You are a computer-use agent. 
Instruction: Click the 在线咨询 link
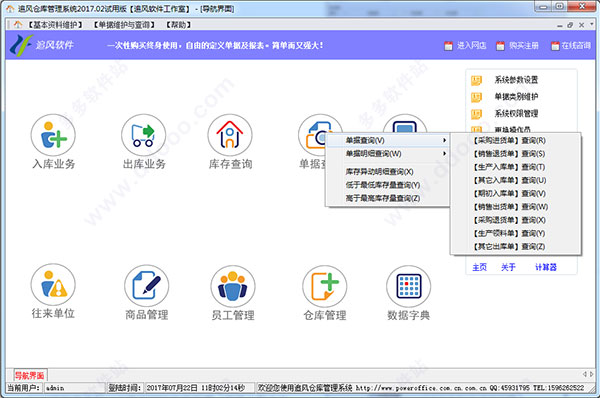point(576,46)
